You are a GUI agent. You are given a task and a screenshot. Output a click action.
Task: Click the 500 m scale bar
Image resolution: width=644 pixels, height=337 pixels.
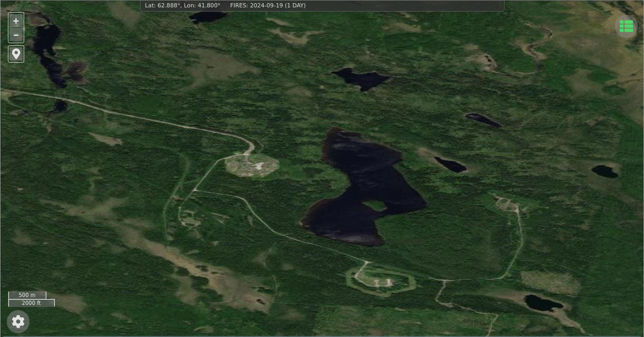click(27, 295)
